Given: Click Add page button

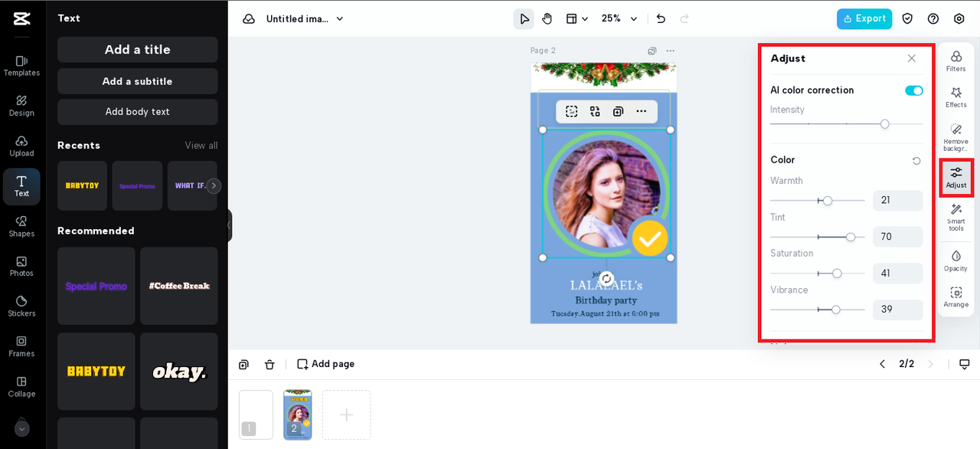Looking at the screenshot, I should click(x=326, y=364).
